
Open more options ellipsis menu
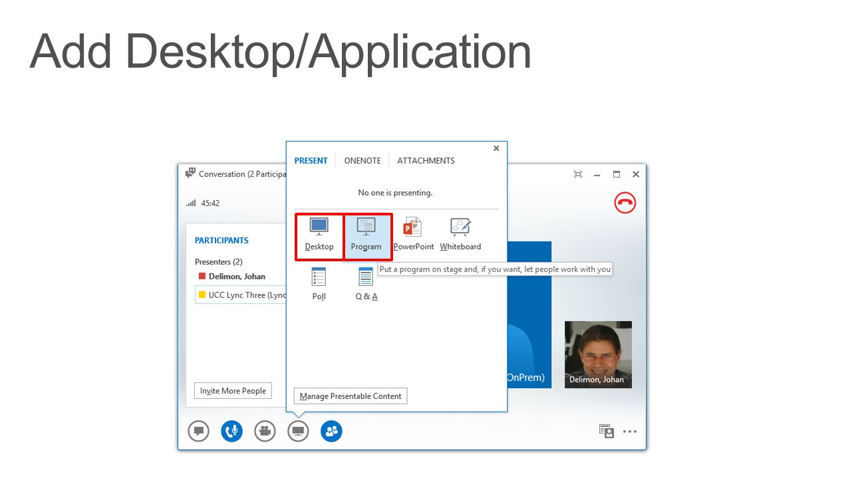[630, 431]
